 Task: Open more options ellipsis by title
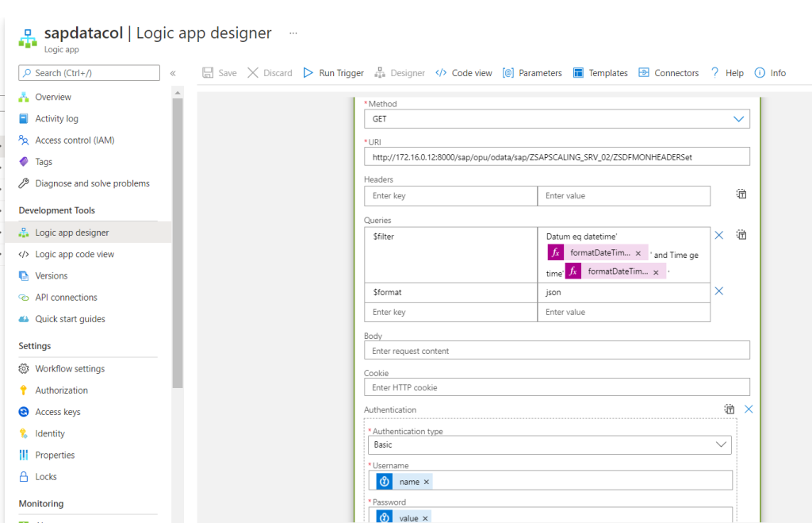(x=293, y=33)
